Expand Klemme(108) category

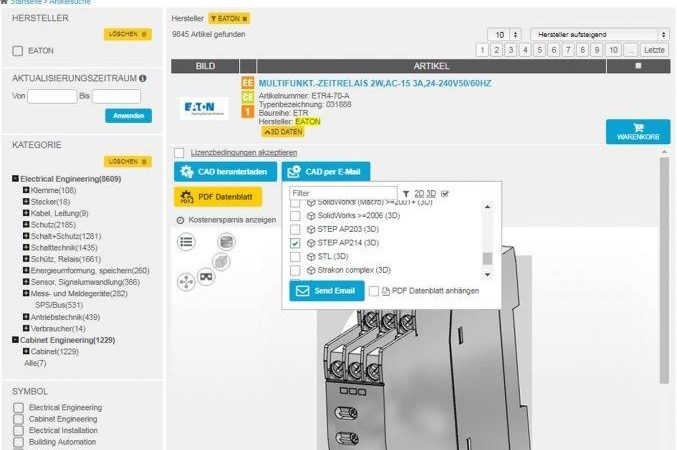click(26, 190)
